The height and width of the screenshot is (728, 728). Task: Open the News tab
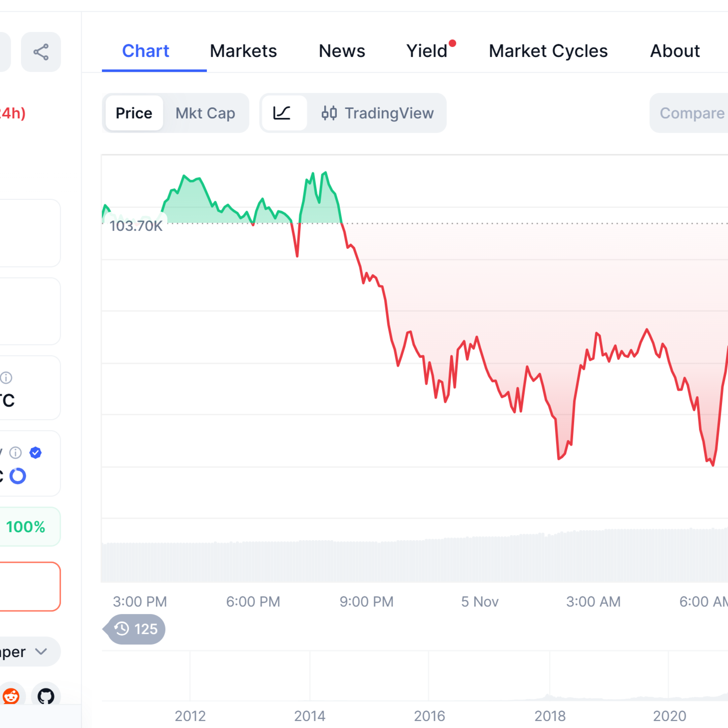click(x=342, y=51)
